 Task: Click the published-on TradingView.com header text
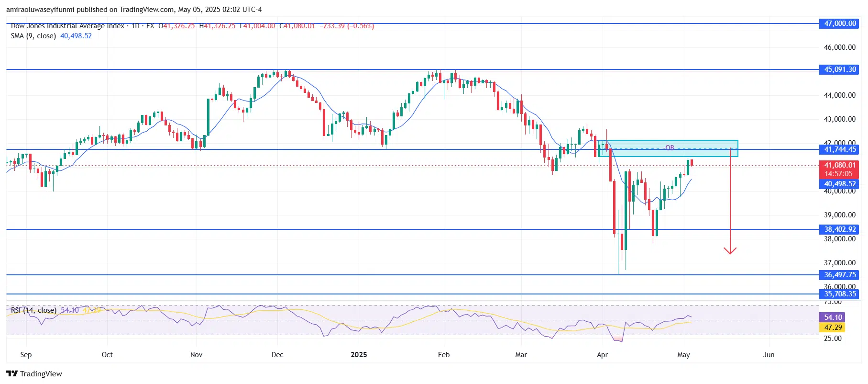134,10
